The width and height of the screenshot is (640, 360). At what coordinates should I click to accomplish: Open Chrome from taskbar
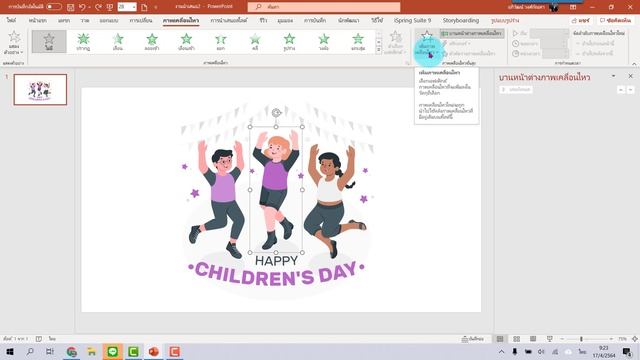point(71,351)
